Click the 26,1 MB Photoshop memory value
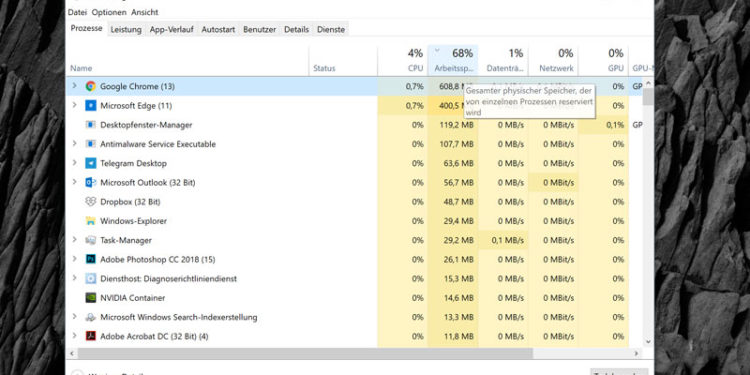Image resolution: width=750 pixels, height=375 pixels. tap(458, 259)
